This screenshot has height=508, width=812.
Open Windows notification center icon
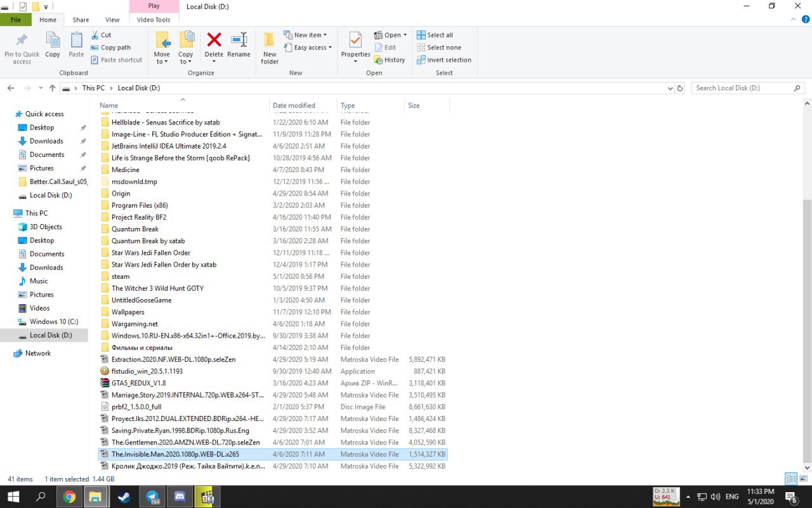click(791, 497)
